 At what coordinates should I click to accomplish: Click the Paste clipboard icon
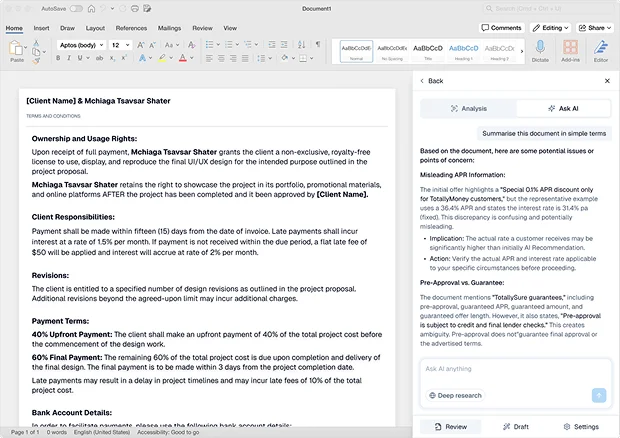click(17, 50)
